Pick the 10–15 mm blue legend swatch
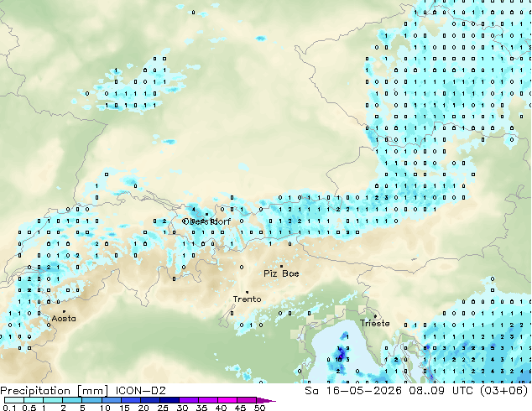Viewport: 532px width, 411px height. [111, 400]
